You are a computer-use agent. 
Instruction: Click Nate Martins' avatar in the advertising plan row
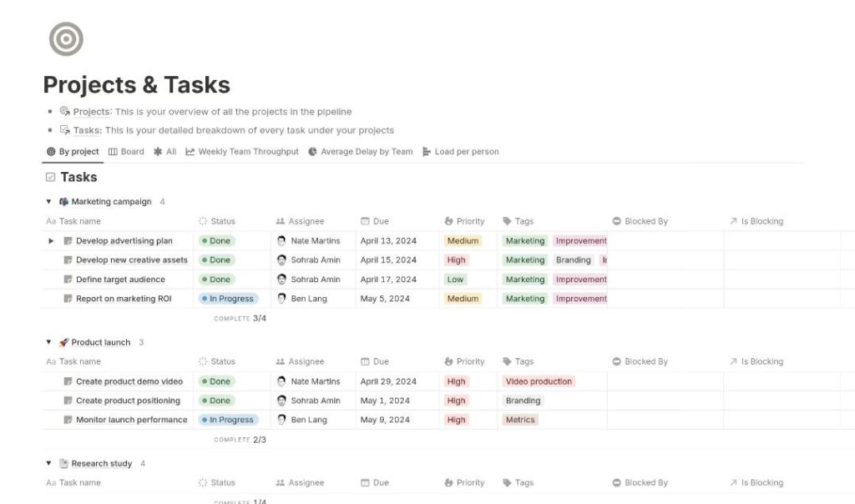pyautogui.click(x=281, y=241)
